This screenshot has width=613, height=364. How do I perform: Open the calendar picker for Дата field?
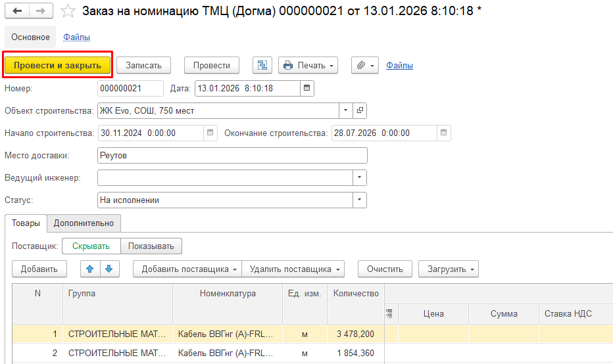pyautogui.click(x=307, y=88)
